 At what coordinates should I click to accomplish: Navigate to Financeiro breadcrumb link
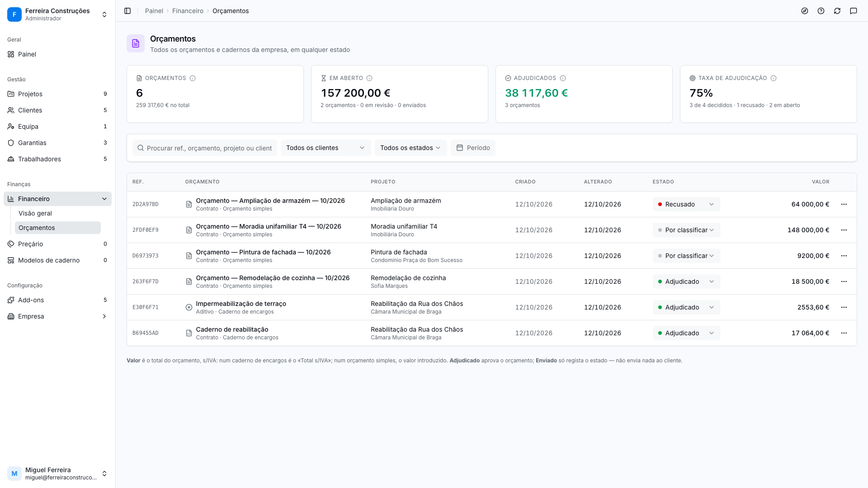[x=188, y=11]
